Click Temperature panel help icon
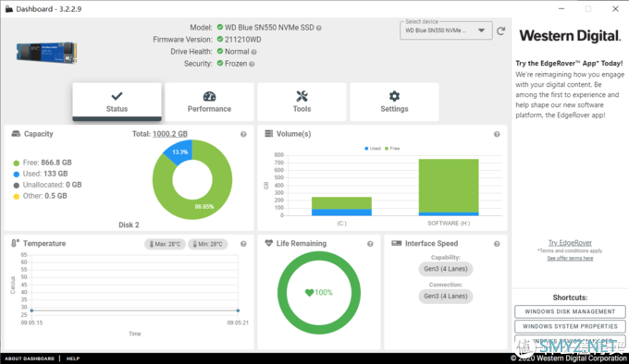This screenshot has height=364, width=629. pos(243,244)
